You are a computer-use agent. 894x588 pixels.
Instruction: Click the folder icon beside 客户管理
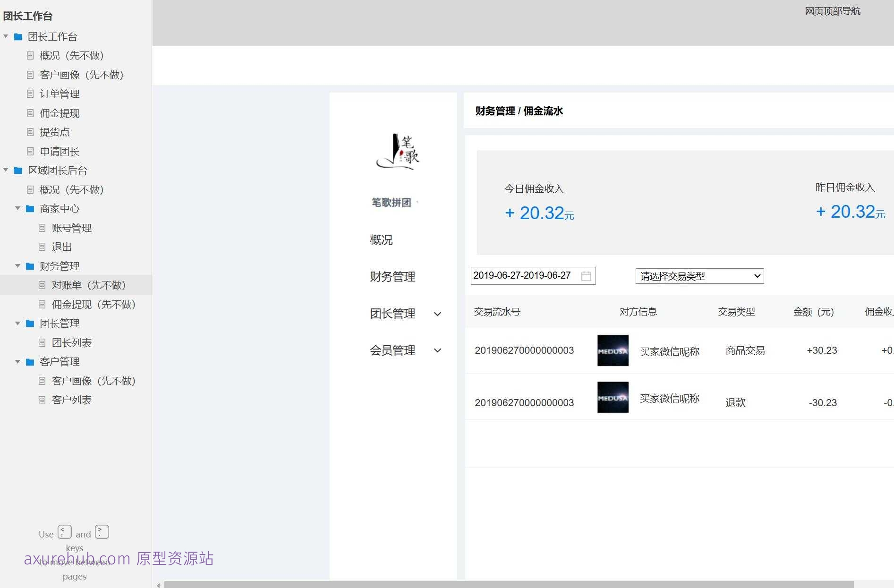coord(29,361)
